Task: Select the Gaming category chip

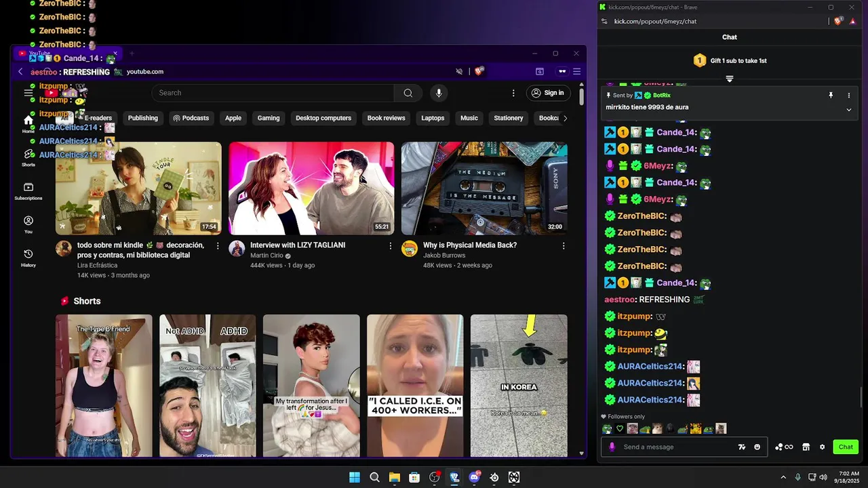Action: [269, 118]
